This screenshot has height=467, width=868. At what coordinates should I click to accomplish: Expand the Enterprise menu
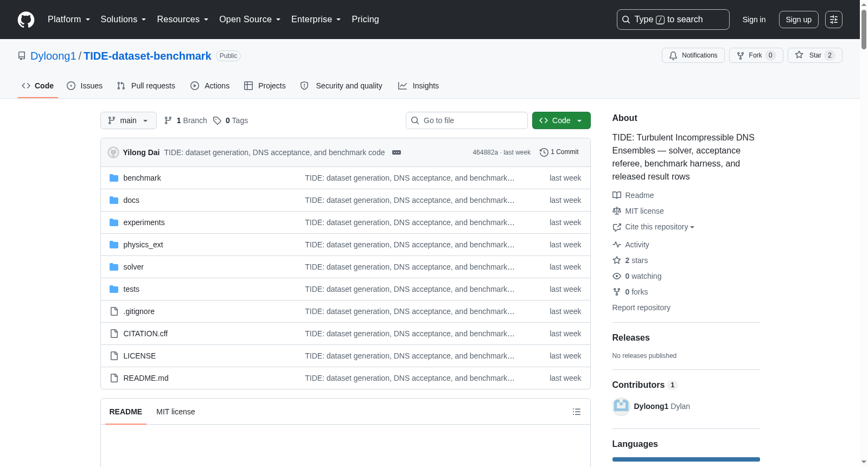316,20
